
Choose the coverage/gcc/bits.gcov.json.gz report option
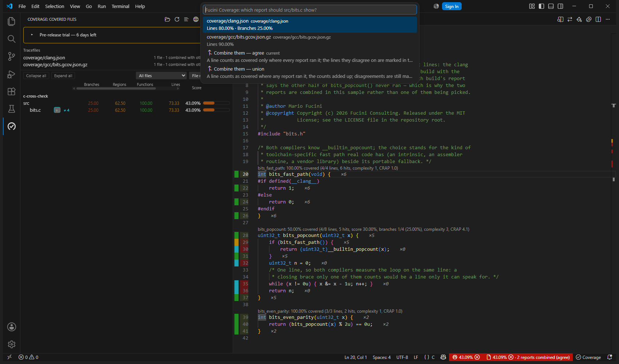[310, 41]
